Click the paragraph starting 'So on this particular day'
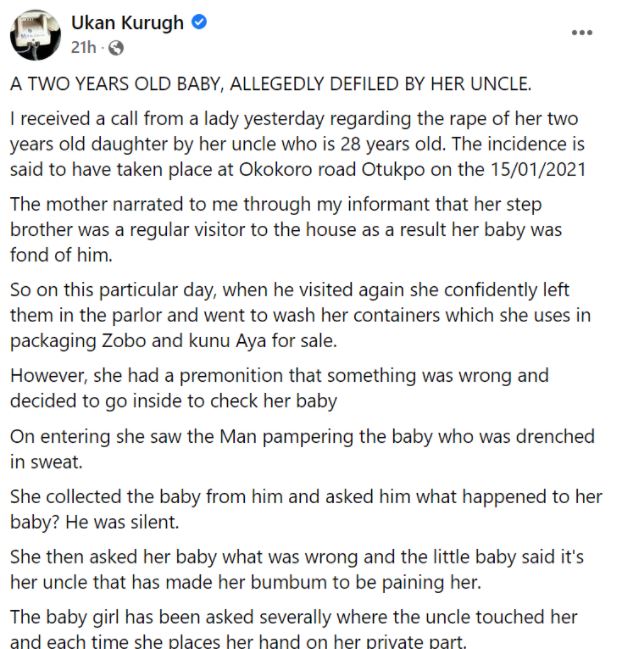Image resolution: width=620 pixels, height=649 pixels. pos(300,315)
